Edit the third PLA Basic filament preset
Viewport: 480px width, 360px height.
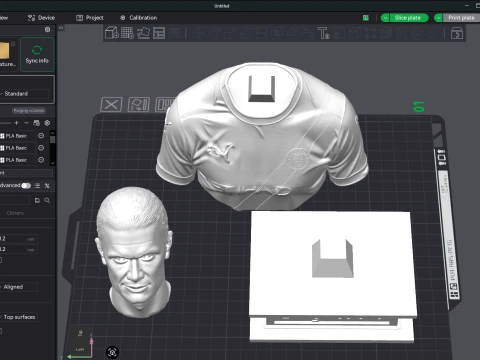tap(41, 160)
